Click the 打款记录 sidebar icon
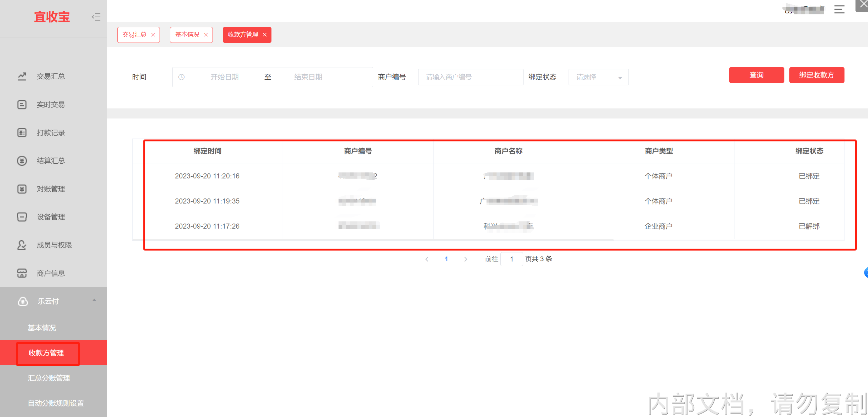Screen dimensions: 868x417 (22, 133)
